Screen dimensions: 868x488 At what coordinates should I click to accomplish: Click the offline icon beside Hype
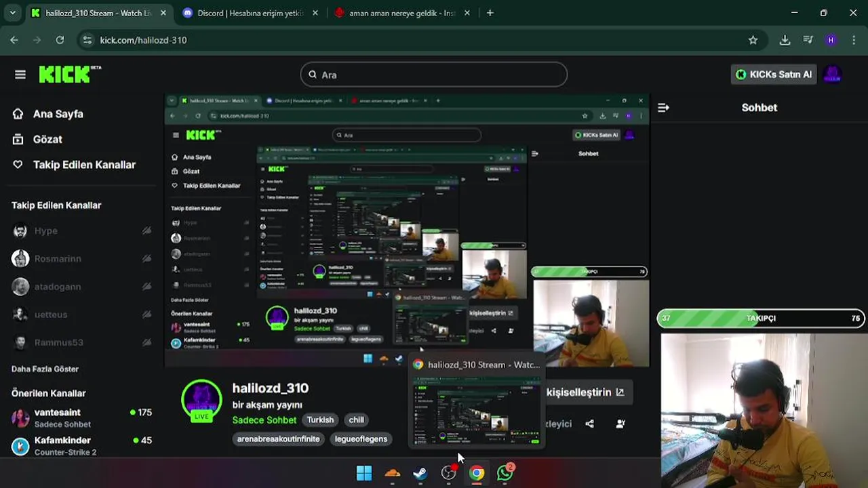pos(146,231)
